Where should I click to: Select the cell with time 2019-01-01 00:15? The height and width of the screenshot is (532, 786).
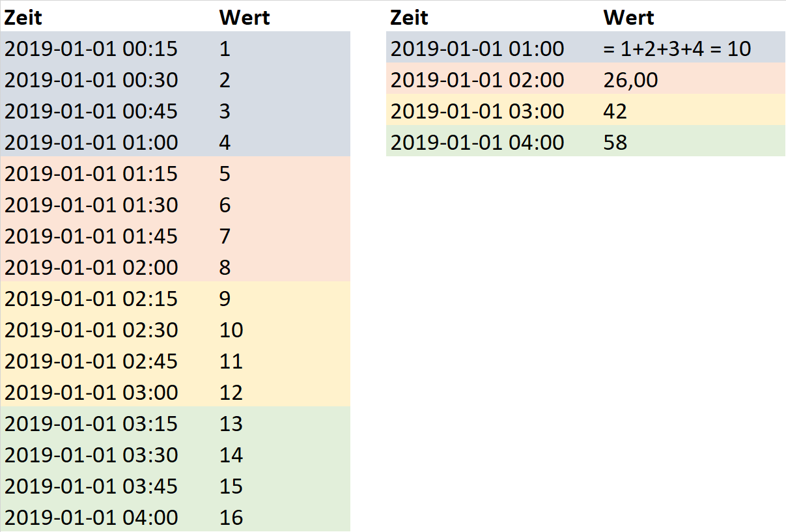click(x=91, y=49)
